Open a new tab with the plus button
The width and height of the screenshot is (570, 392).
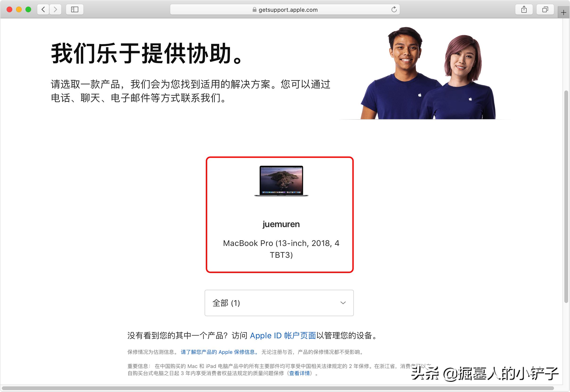[x=564, y=12]
